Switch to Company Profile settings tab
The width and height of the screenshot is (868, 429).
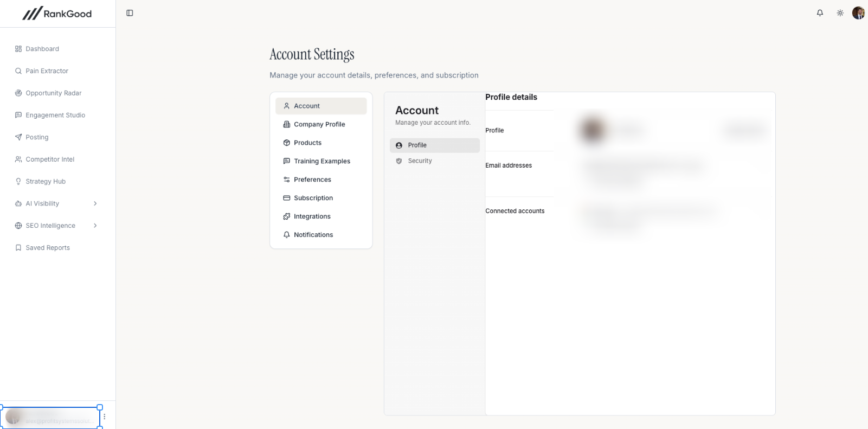coord(319,124)
